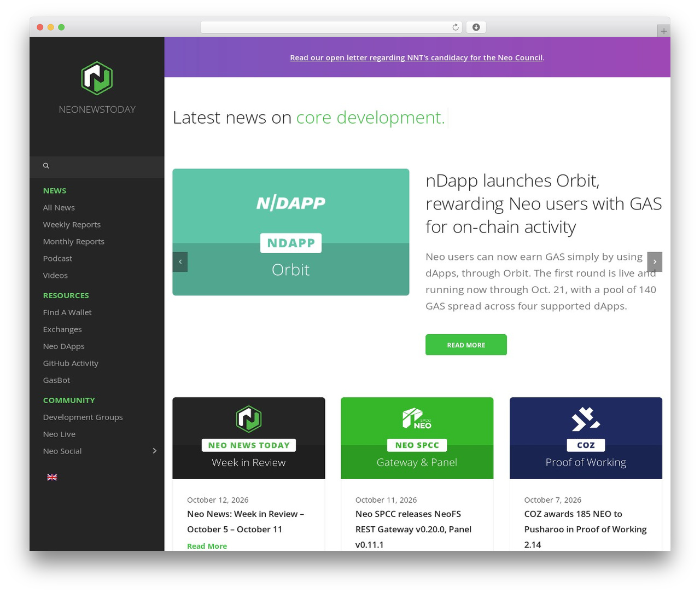The height and width of the screenshot is (593, 700).
Task: Go to Monthly Reports page
Action: (74, 241)
